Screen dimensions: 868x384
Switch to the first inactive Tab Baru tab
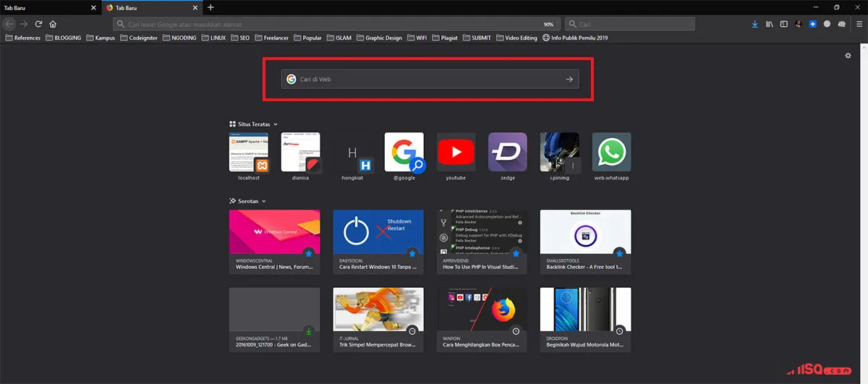pos(50,7)
